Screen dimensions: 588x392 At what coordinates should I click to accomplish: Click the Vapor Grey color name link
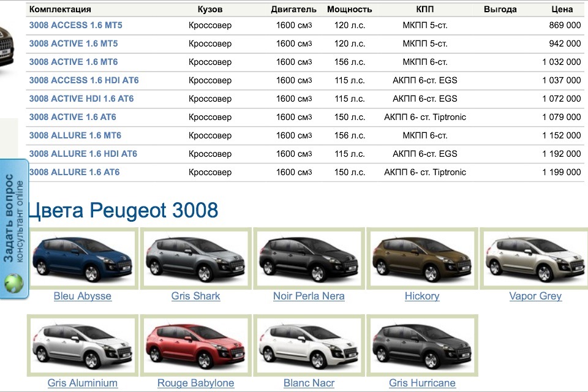(535, 296)
